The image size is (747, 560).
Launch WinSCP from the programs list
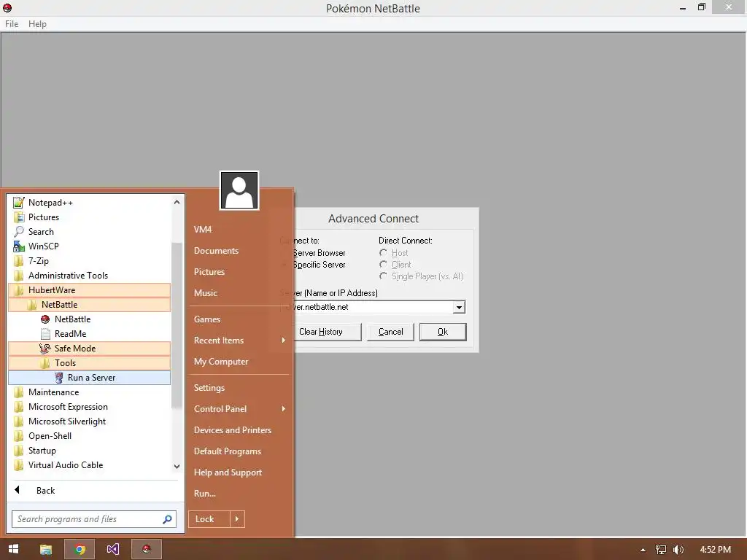click(x=89, y=246)
